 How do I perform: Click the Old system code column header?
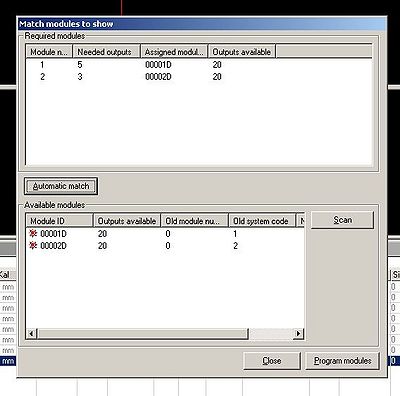pos(262,221)
